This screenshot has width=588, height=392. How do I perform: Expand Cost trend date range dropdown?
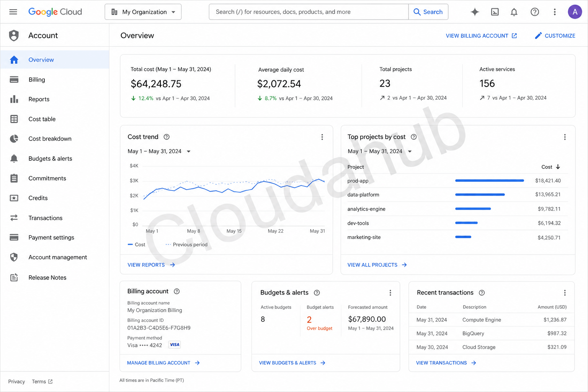[x=159, y=151]
